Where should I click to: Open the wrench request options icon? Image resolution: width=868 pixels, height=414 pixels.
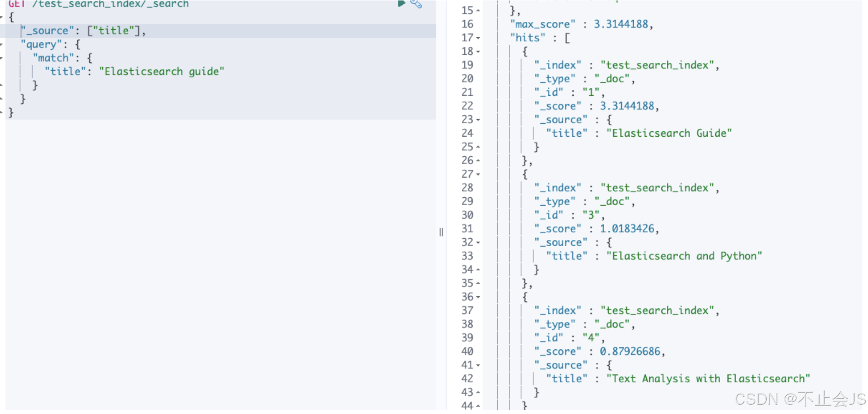(x=416, y=4)
